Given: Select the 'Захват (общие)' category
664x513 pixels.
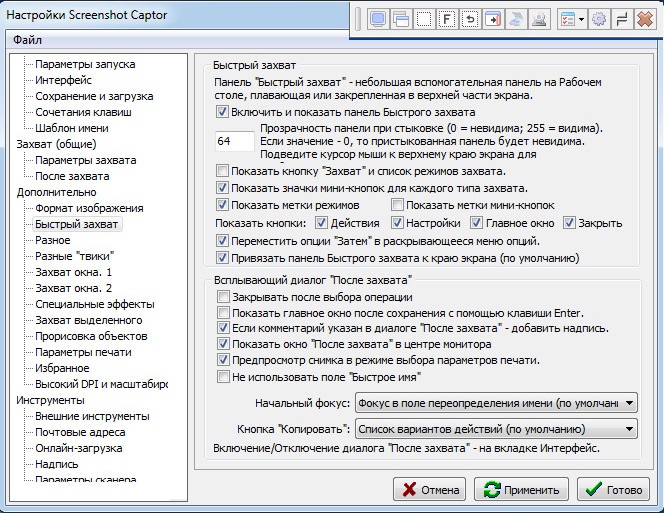Looking at the screenshot, I should [56, 144].
